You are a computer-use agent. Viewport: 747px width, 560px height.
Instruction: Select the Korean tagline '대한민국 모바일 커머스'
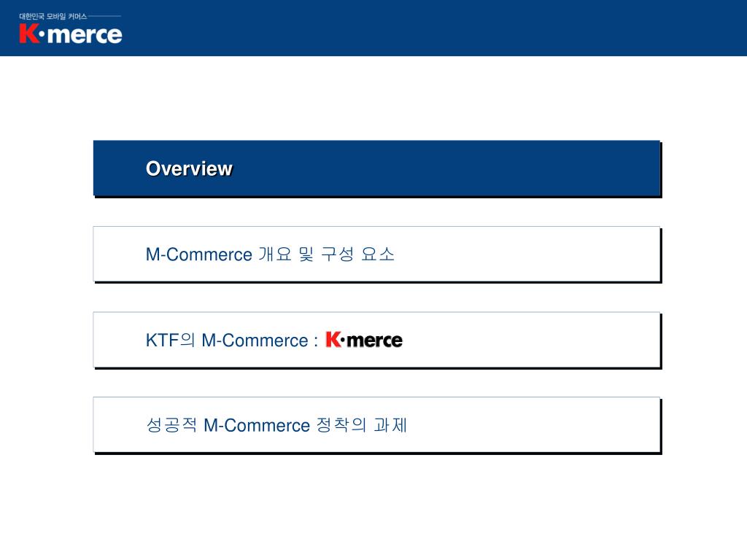(x=53, y=16)
